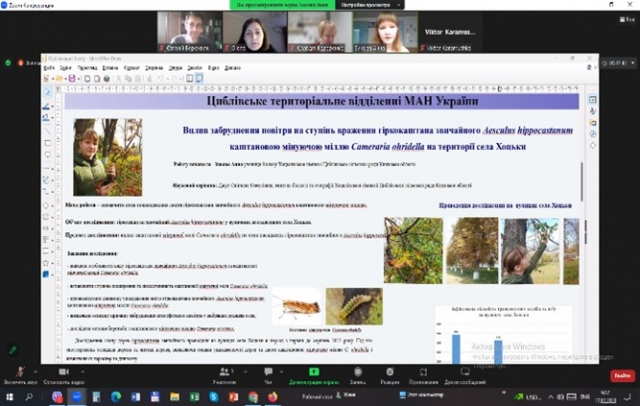Toggle the Helplines While Moving toolbar button
The width and height of the screenshot is (640, 406).
coord(199,78)
